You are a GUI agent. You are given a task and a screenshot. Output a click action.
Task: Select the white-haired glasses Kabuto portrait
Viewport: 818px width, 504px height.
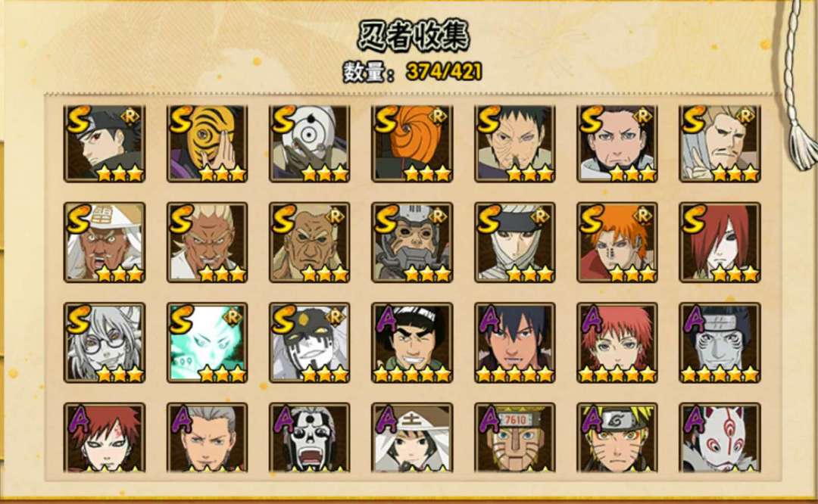(105, 342)
